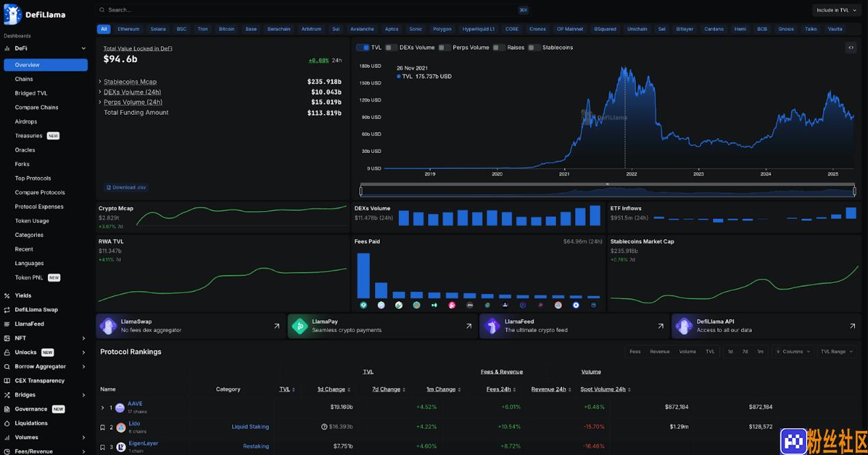Select the Hyperliquid L1 chain tab
The width and height of the screenshot is (868, 455).
tap(478, 29)
